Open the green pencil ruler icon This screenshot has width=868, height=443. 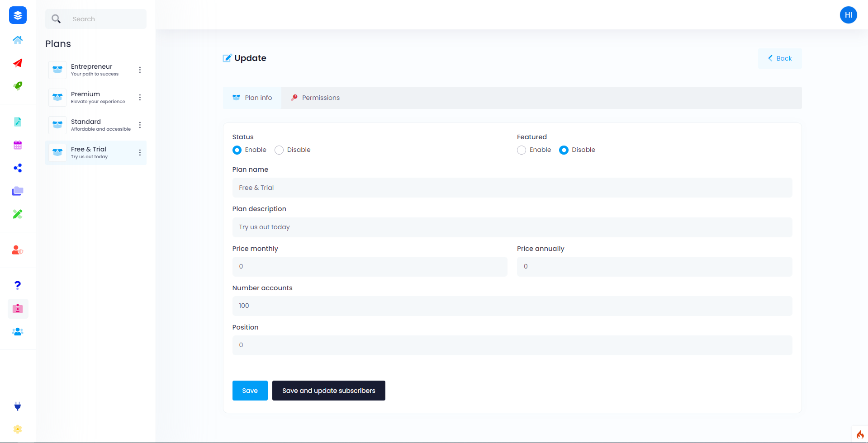pos(18,214)
